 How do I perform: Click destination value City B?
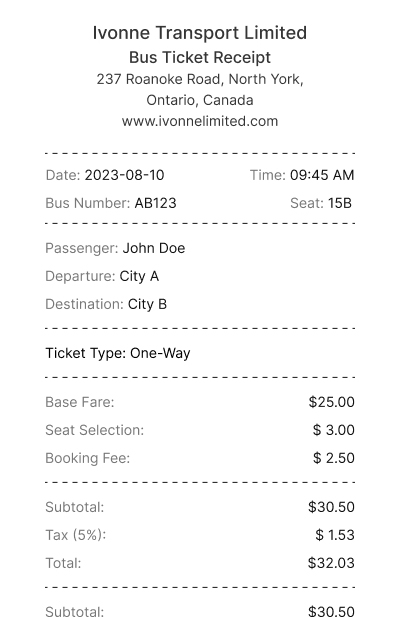click(x=147, y=304)
